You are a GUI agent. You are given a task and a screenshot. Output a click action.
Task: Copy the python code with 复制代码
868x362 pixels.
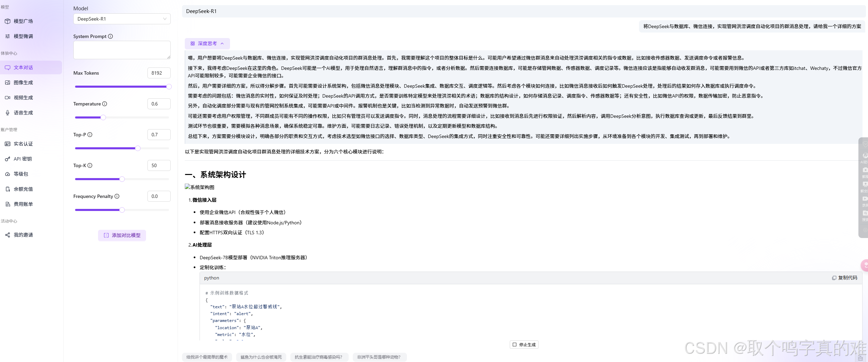coord(844,278)
